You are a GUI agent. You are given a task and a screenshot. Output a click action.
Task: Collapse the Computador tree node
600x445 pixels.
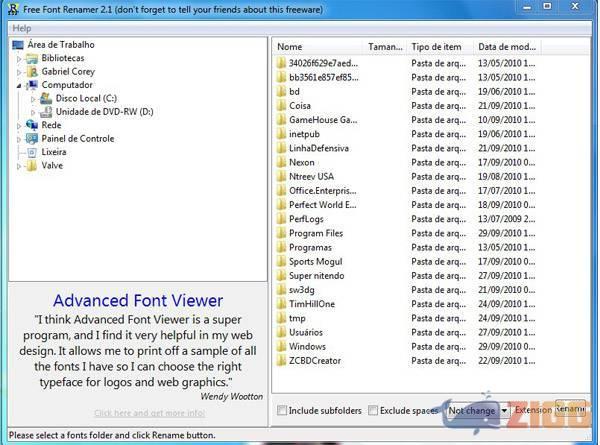click(x=19, y=86)
